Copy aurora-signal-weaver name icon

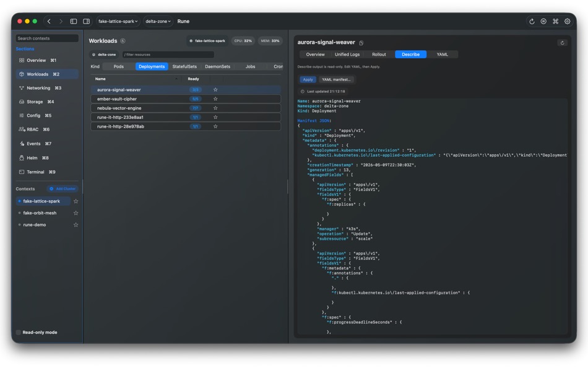tap(361, 43)
